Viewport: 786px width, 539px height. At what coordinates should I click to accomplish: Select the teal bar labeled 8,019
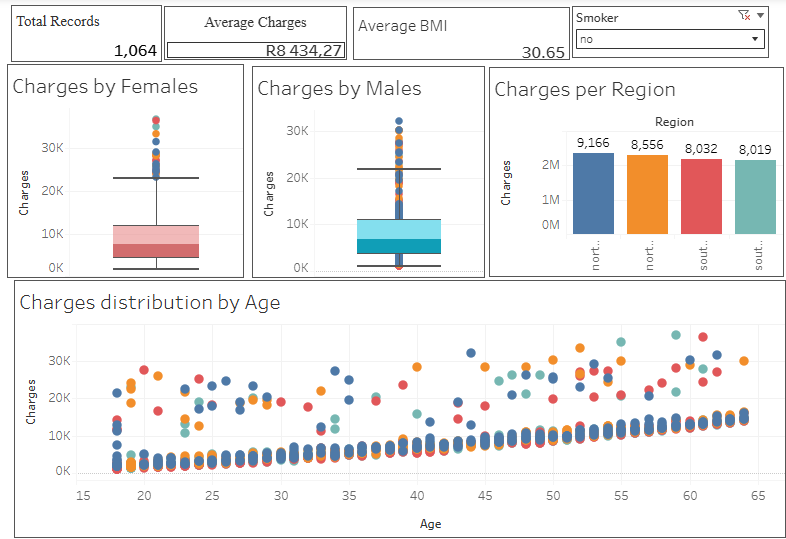pyautogui.click(x=755, y=197)
